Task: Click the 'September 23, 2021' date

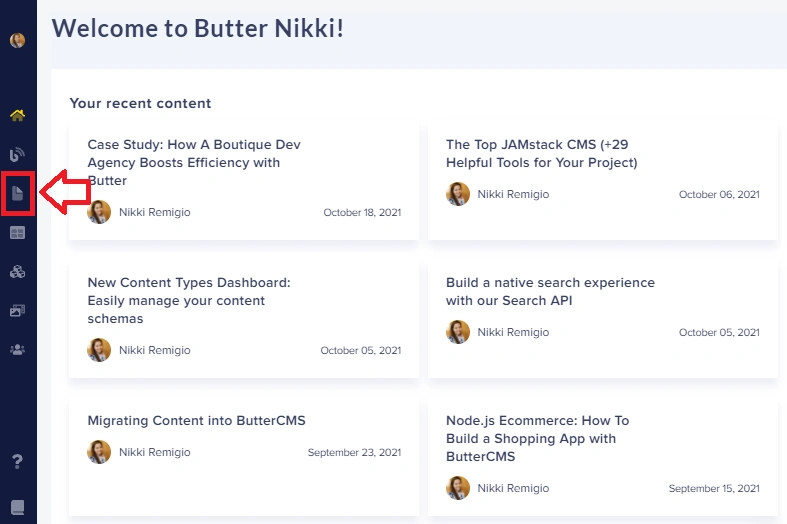Action: point(354,452)
